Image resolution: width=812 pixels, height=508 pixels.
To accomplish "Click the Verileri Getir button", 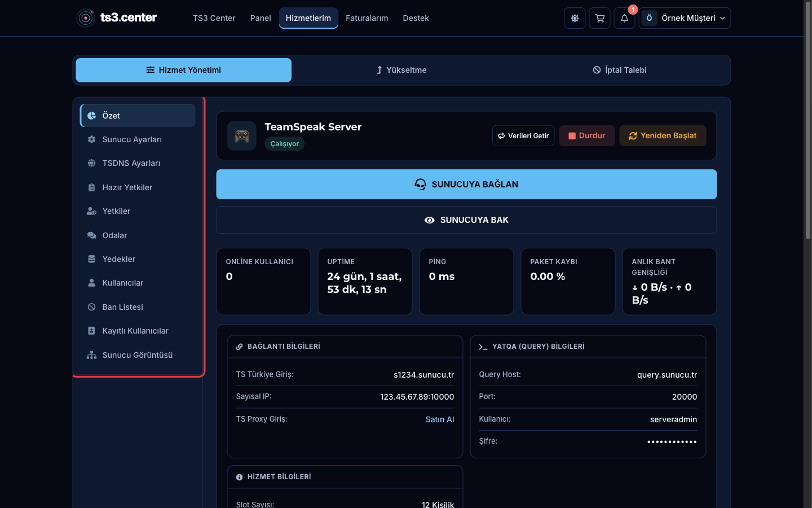I will click(x=523, y=135).
